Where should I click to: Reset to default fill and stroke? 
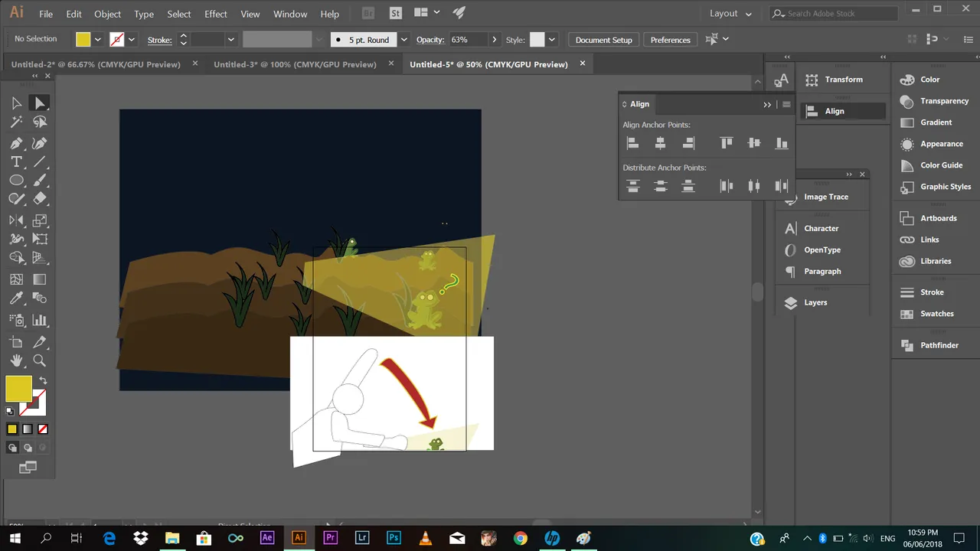click(x=10, y=411)
